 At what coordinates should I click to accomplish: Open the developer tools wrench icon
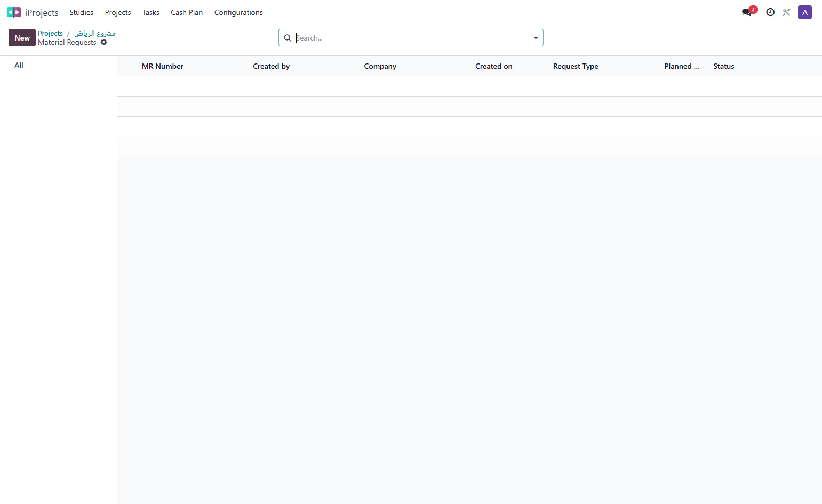[x=786, y=12]
